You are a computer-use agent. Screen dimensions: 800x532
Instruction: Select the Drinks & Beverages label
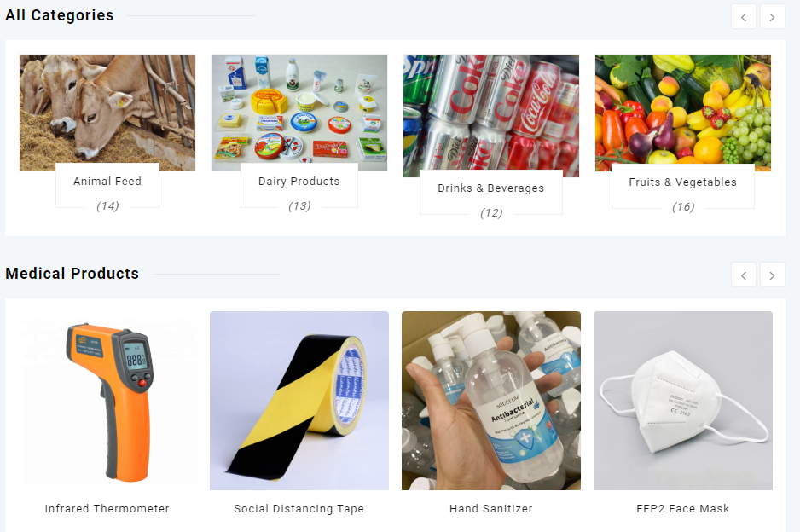coord(490,188)
